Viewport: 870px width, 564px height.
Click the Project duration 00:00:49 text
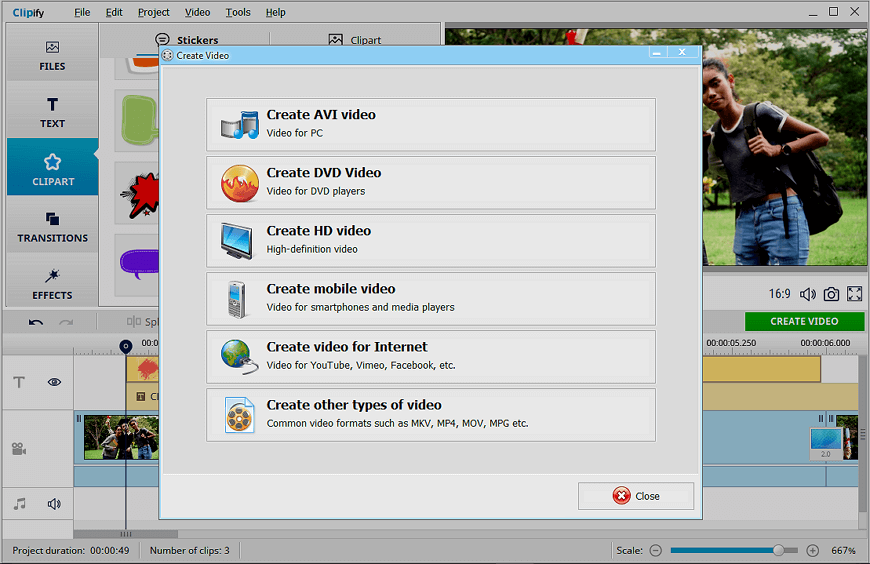(x=70, y=551)
